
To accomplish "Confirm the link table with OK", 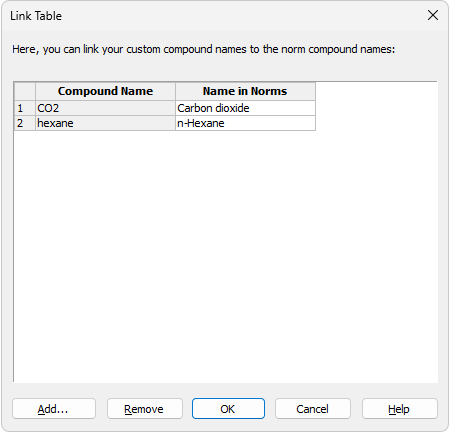I will pos(228,409).
